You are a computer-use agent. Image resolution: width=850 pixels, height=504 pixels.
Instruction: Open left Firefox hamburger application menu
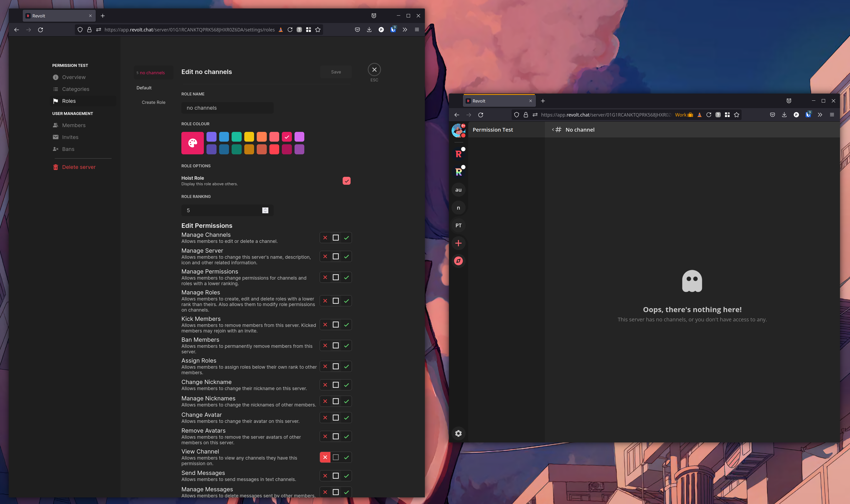coord(417,30)
